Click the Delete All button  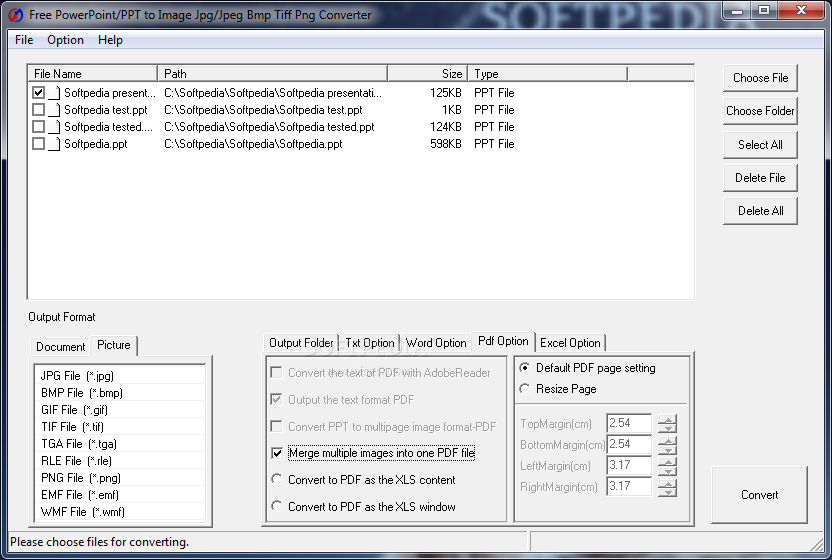760,211
